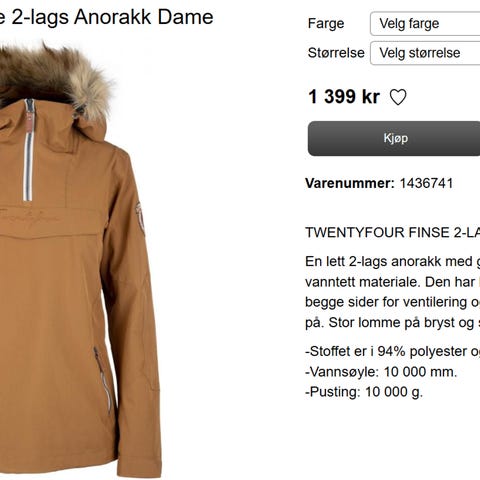
Task: Click the Pusting 10 000 g line
Action: 364,392
